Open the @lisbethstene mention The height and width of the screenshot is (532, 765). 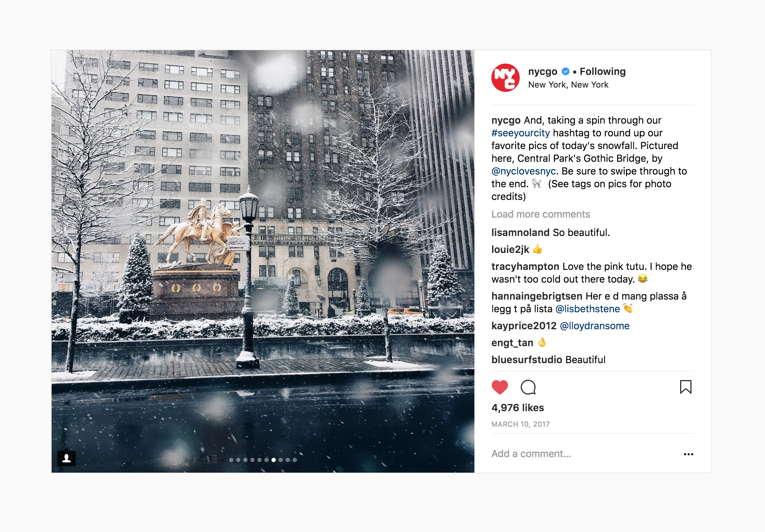point(588,309)
